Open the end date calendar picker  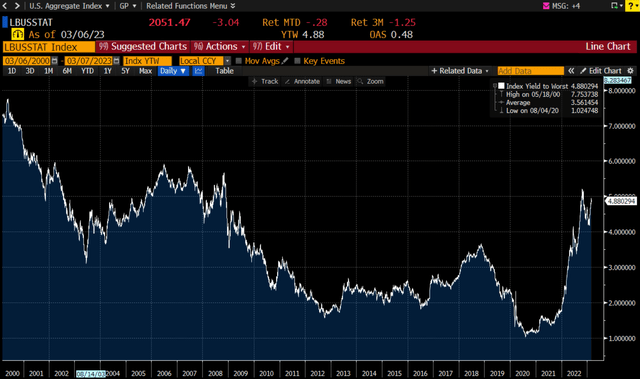116,61
